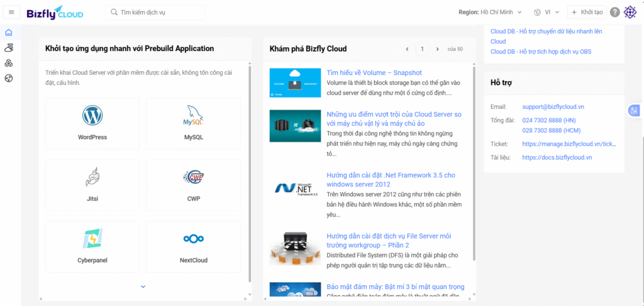The image size is (644, 306).
Task: Click the help question mark icon
Action: click(x=614, y=12)
